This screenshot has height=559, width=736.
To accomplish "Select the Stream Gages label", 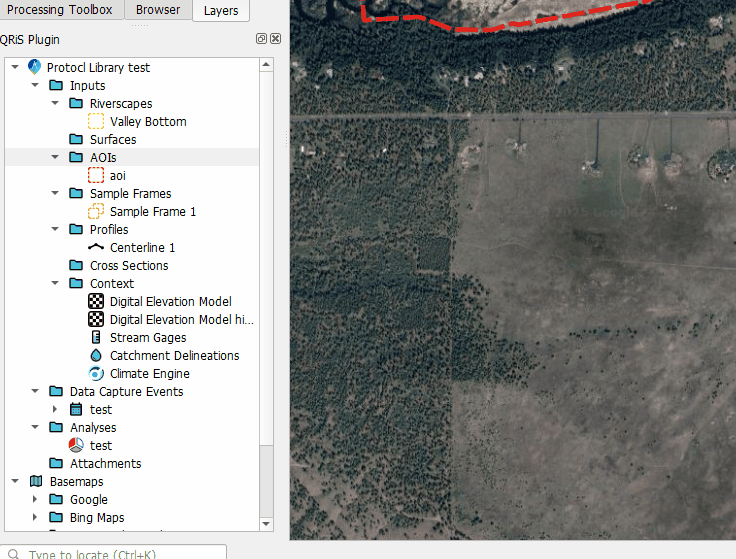I will pos(148,337).
